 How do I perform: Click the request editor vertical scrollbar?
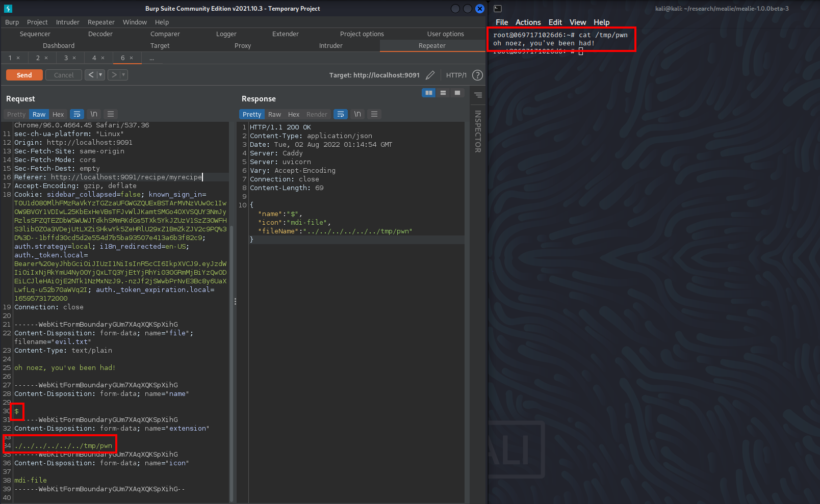232,364
